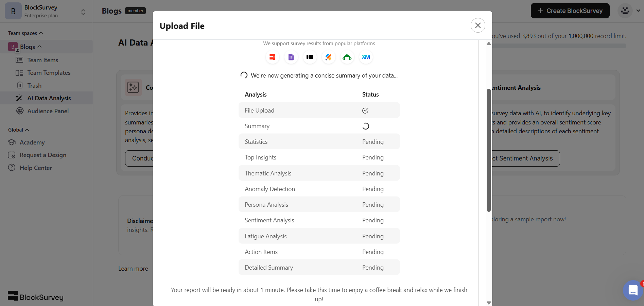Click the member badge next to Blogs
The width and height of the screenshot is (644, 306).
[x=135, y=11]
